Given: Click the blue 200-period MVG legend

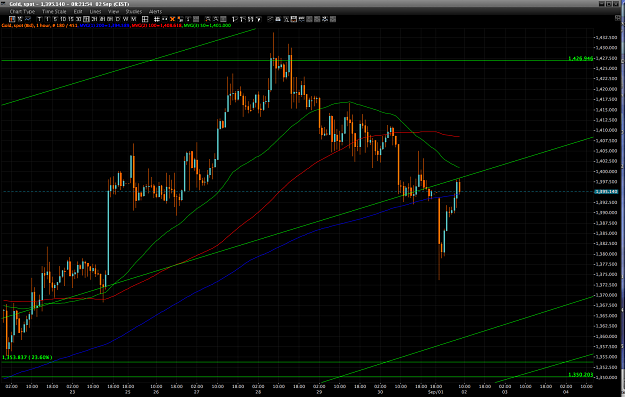Looking at the screenshot, I should pyautogui.click(x=104, y=25).
